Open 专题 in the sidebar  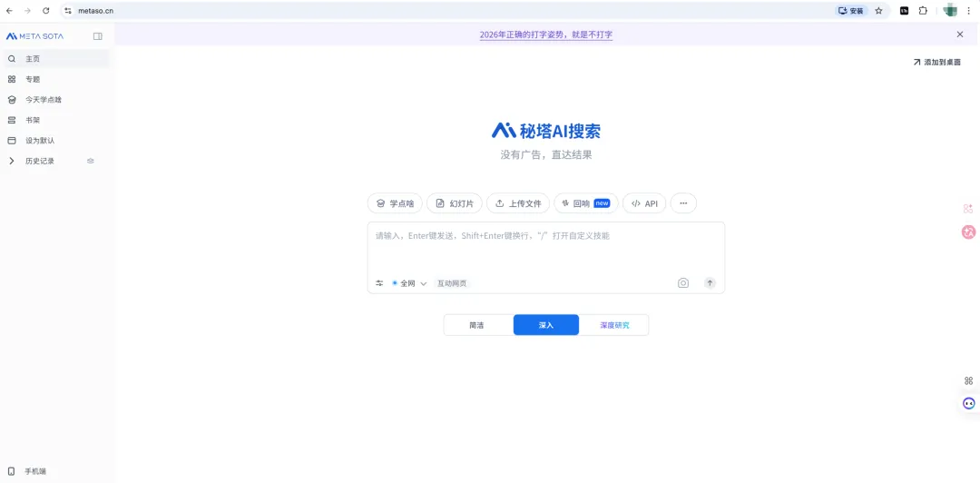coord(55,80)
